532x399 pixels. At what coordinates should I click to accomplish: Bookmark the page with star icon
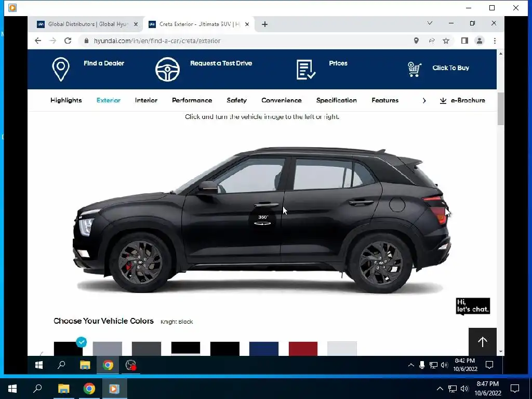pos(446,41)
